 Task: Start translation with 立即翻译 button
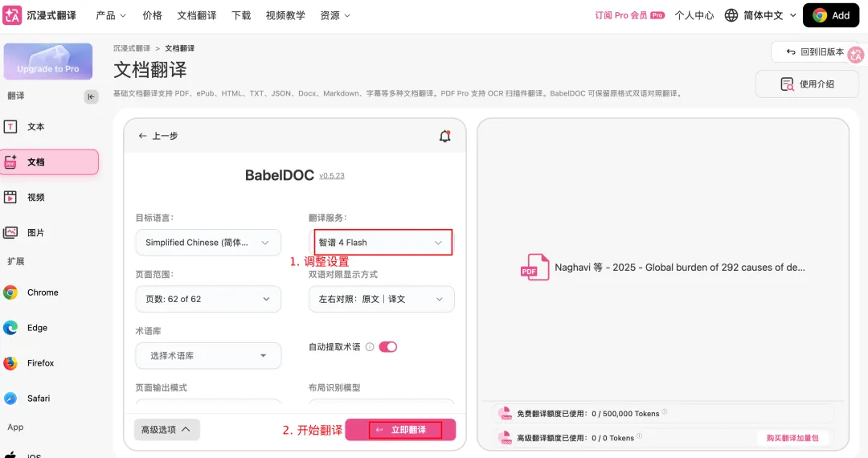click(400, 430)
